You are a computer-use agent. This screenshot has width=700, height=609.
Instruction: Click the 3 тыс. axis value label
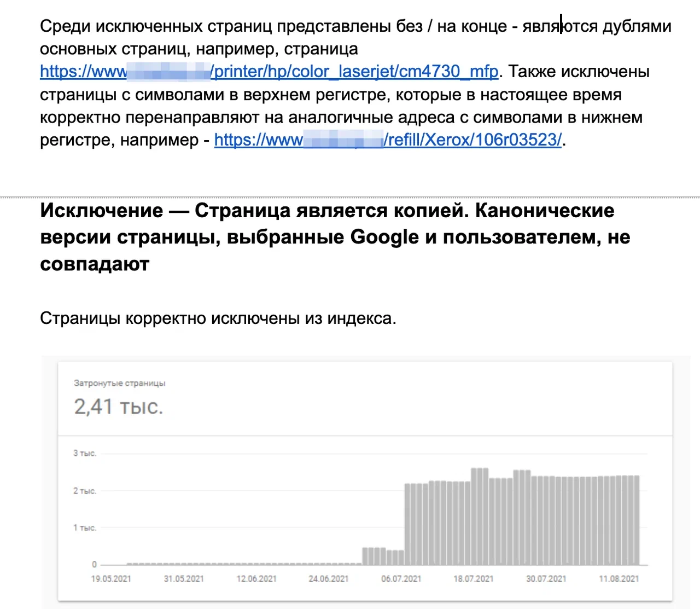(86, 453)
